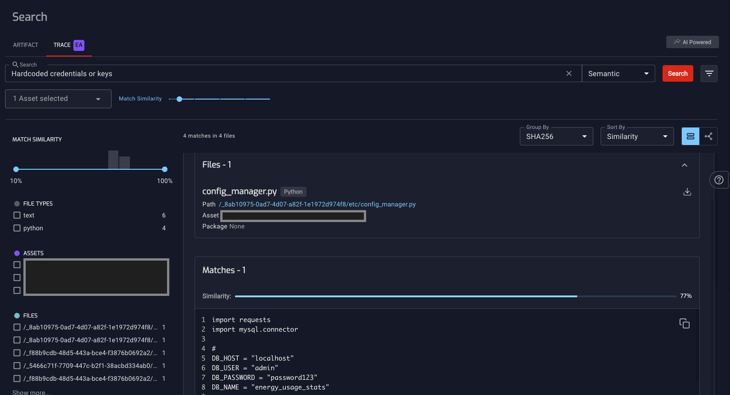This screenshot has width=730, height=395.
Task: Click the magnifier search icon
Action: click(x=15, y=64)
